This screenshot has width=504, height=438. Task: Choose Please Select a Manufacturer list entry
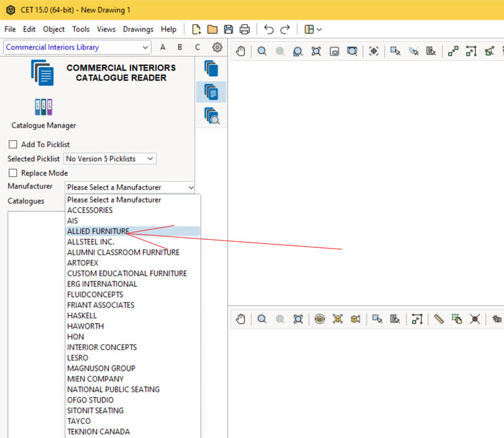click(133, 200)
